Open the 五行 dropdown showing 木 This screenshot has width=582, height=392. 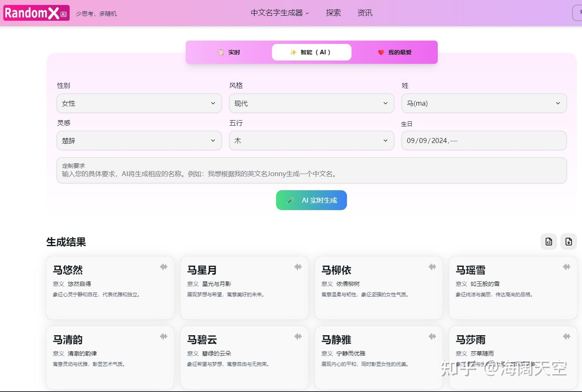[311, 140]
